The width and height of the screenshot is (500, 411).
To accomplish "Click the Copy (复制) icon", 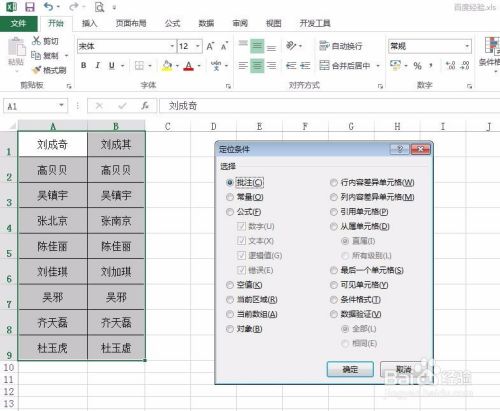I will click(36, 55).
